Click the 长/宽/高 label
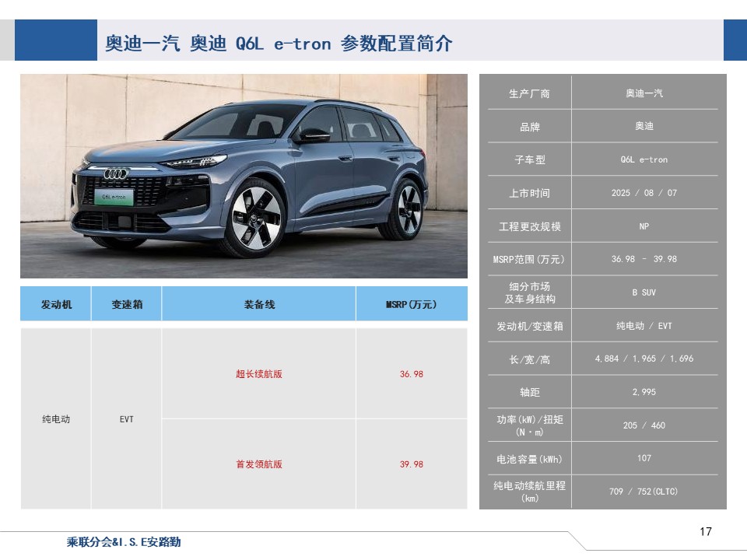The height and width of the screenshot is (560, 747). (529, 359)
